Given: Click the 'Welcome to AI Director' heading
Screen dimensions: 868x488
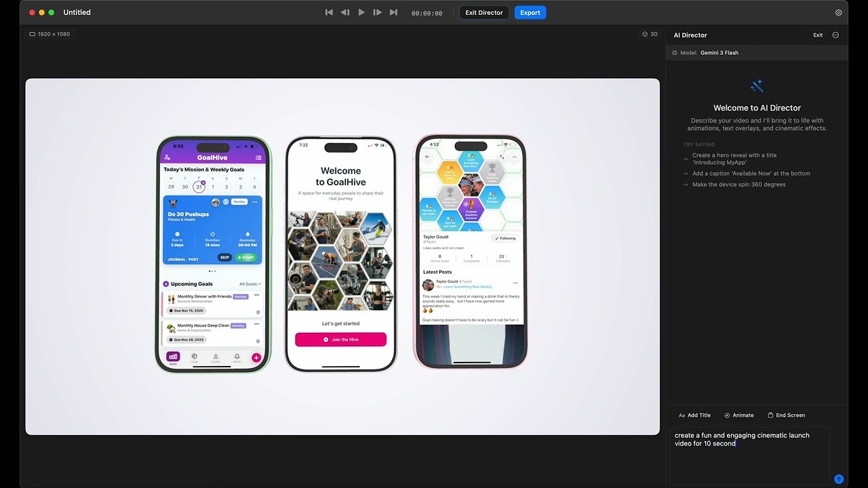Looking at the screenshot, I should point(757,108).
